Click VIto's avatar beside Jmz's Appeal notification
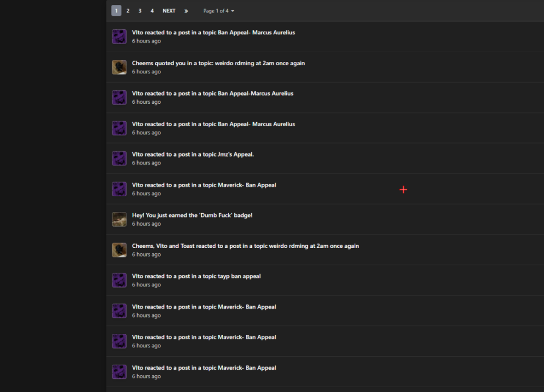The image size is (544, 392). point(119,159)
